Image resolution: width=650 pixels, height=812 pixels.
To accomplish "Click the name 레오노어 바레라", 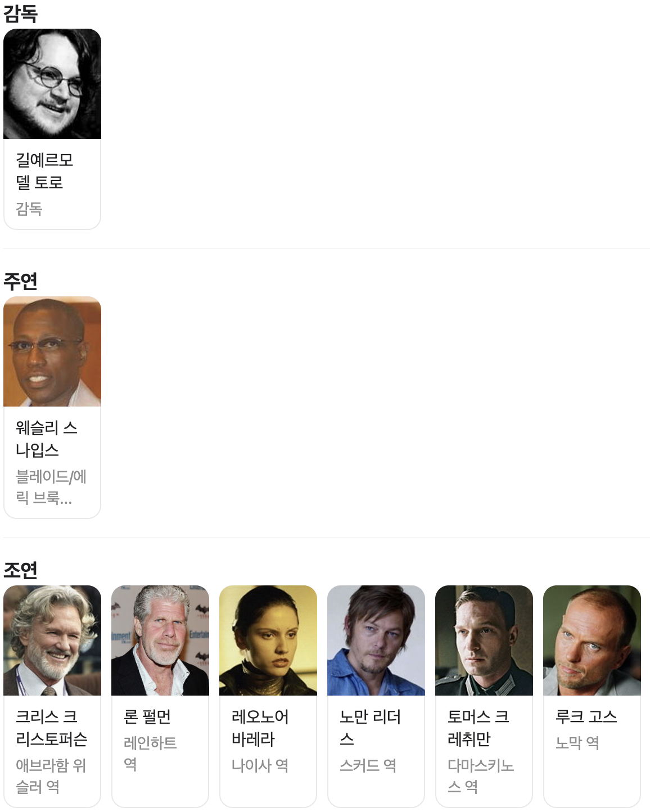I will [x=260, y=728].
